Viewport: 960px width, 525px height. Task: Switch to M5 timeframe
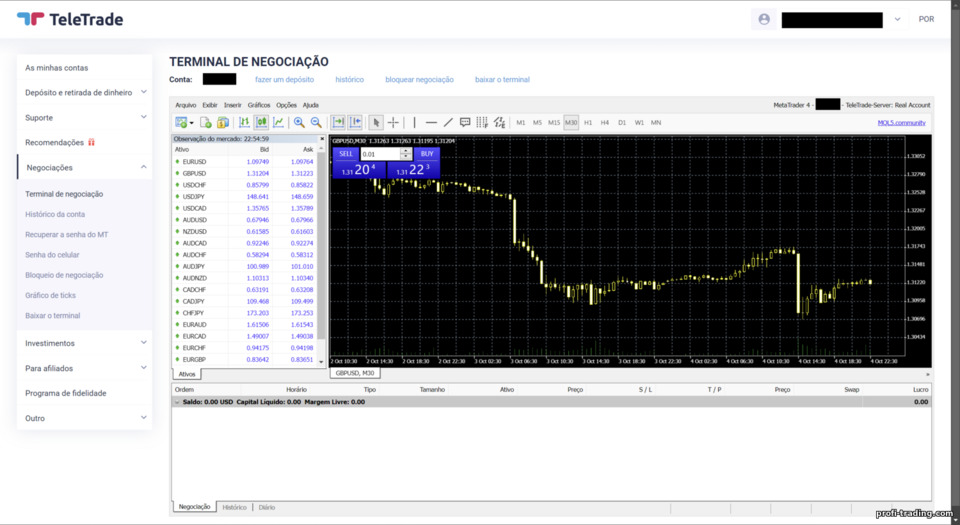pos(537,122)
